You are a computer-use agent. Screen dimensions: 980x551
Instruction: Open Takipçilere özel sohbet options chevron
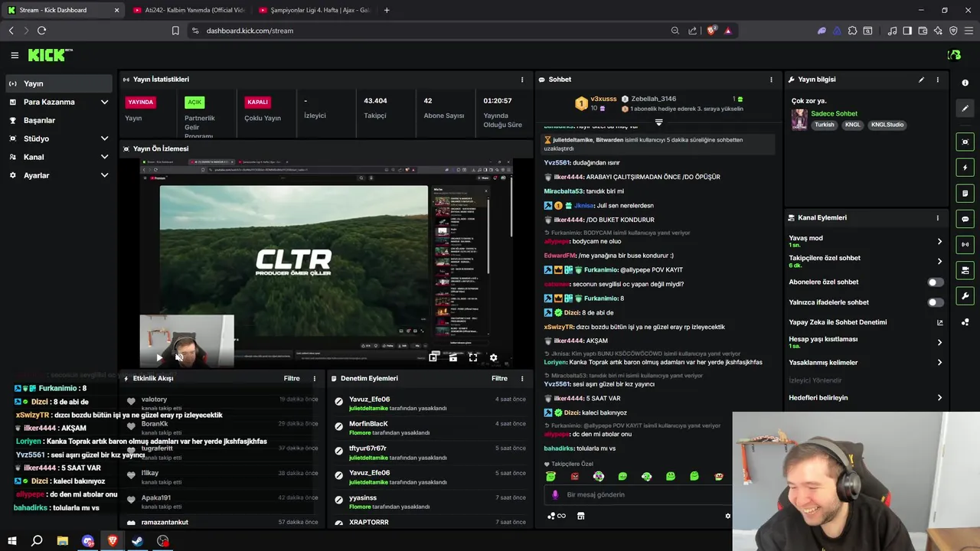[x=939, y=262]
